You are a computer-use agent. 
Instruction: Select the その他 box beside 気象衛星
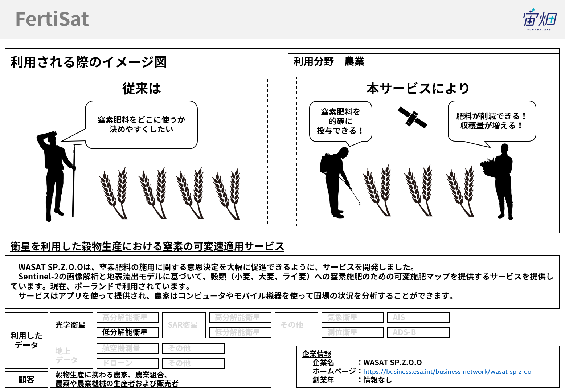(296, 325)
